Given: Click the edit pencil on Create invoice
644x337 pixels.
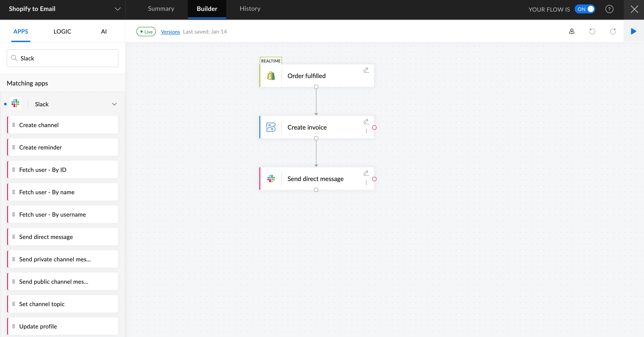Looking at the screenshot, I should (366, 122).
